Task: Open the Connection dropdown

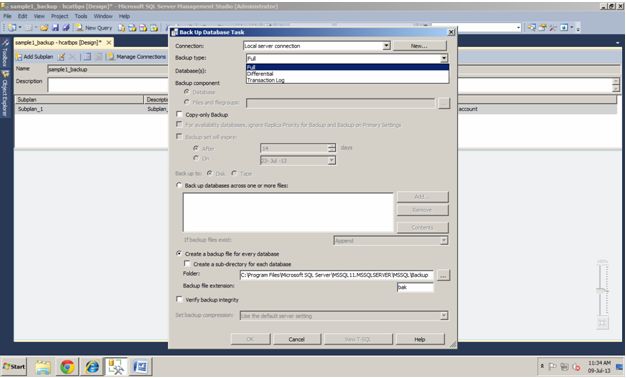Action: (386, 46)
